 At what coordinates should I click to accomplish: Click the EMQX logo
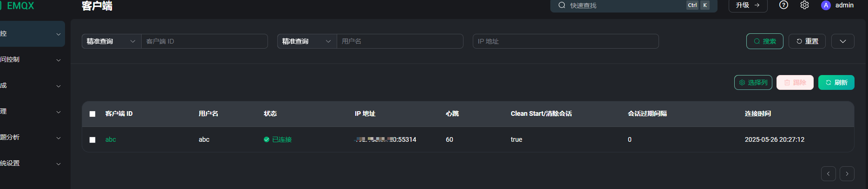pos(18,6)
